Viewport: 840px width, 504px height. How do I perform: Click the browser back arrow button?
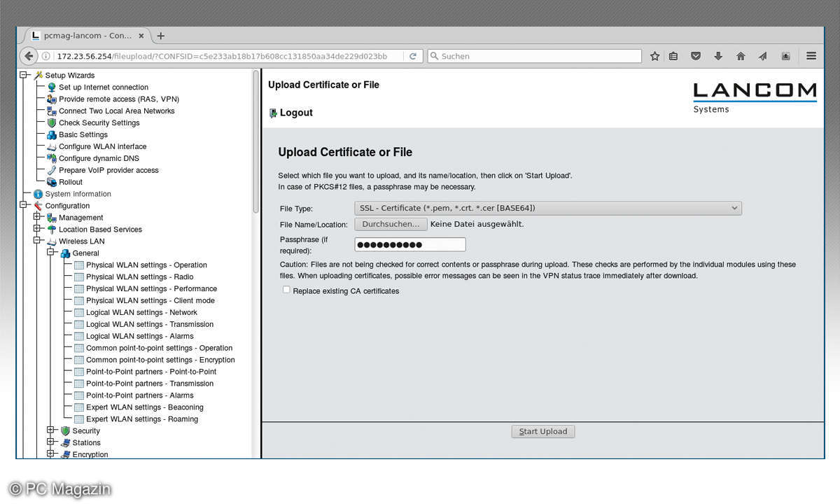[x=29, y=56]
